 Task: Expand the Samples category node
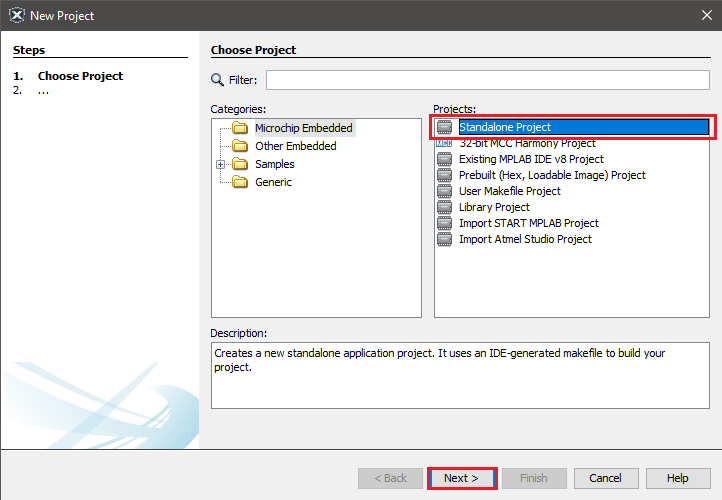[221, 164]
